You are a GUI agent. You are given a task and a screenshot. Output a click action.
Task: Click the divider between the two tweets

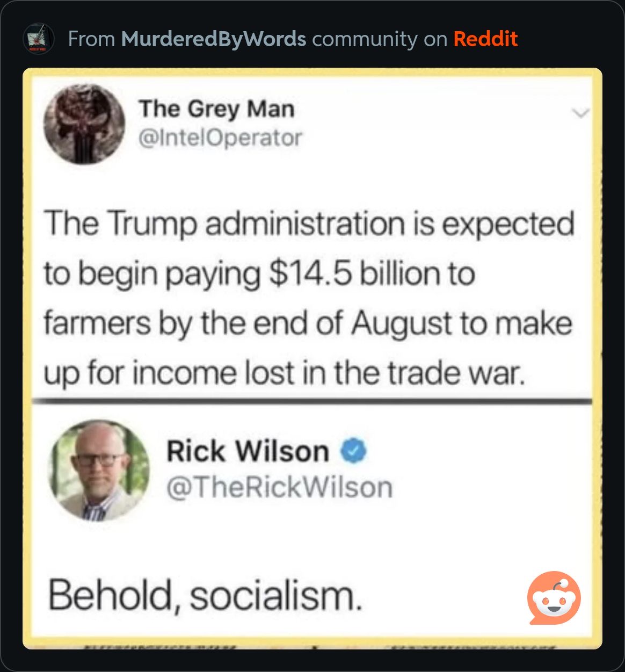[312, 401]
